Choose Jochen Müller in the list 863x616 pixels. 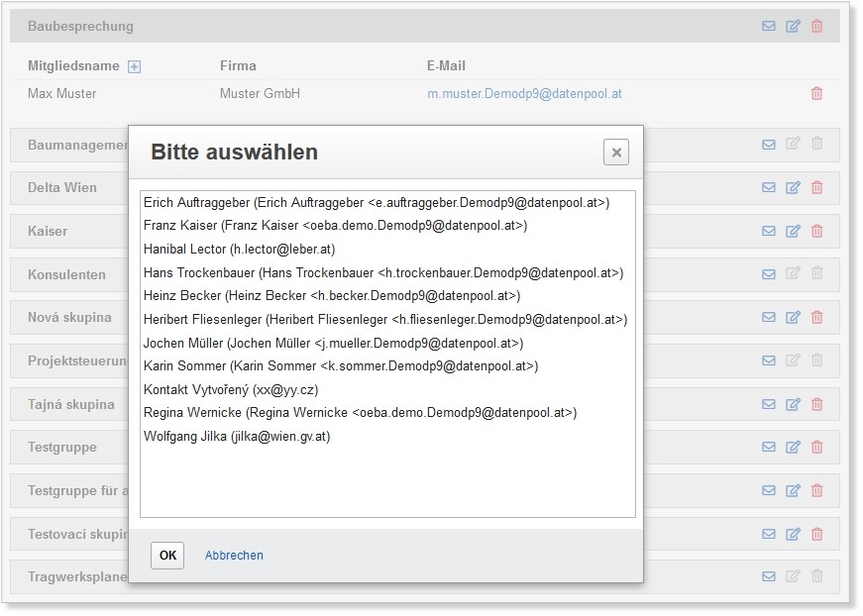point(333,343)
